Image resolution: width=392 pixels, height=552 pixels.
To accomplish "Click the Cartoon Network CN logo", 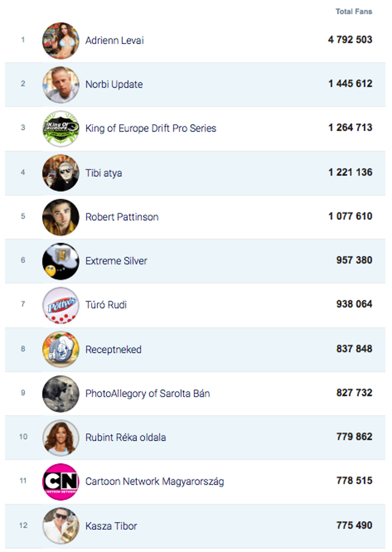I will click(60, 482).
